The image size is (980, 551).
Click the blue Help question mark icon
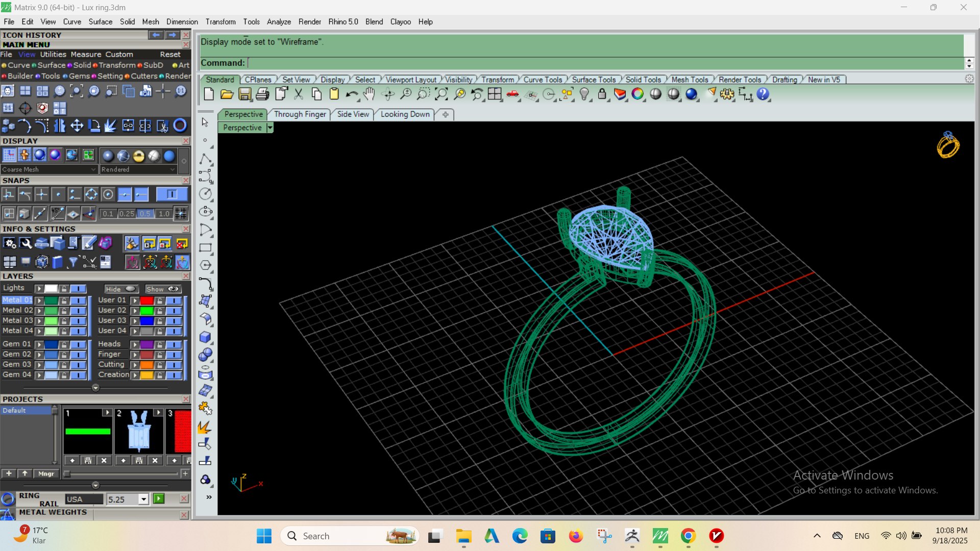pyautogui.click(x=763, y=94)
